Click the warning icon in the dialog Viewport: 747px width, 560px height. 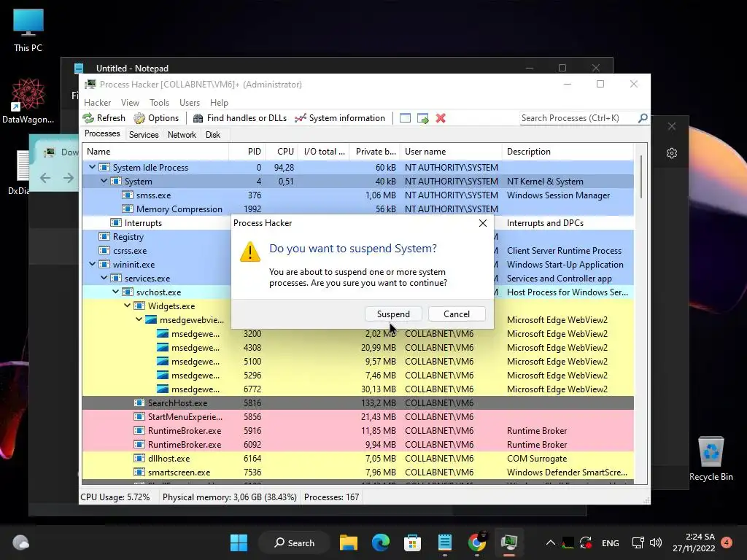pos(250,252)
